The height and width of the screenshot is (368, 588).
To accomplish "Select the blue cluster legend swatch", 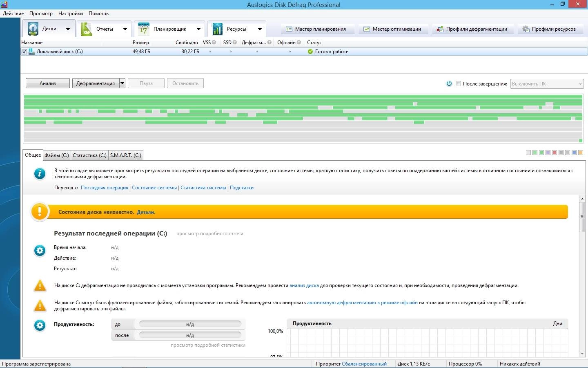I will click(574, 153).
